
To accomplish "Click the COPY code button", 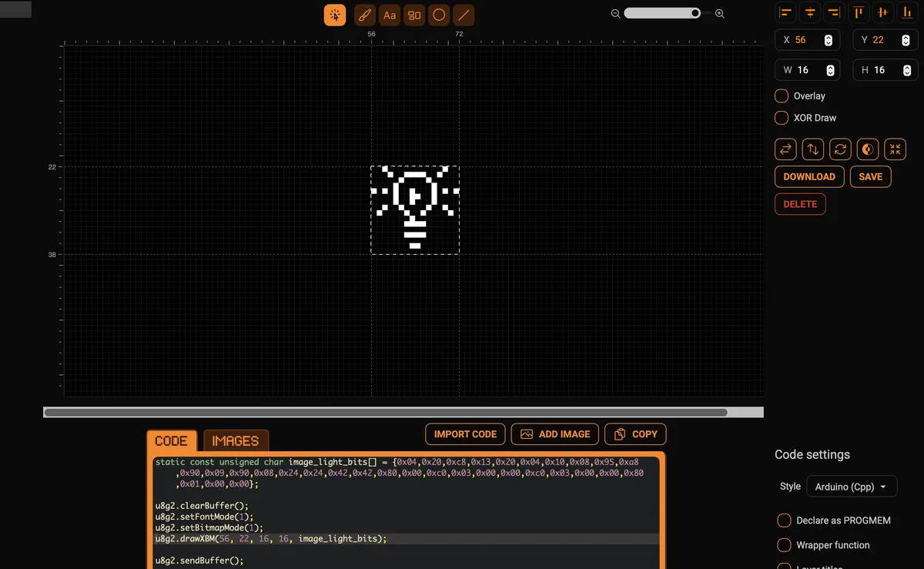I will (x=635, y=434).
